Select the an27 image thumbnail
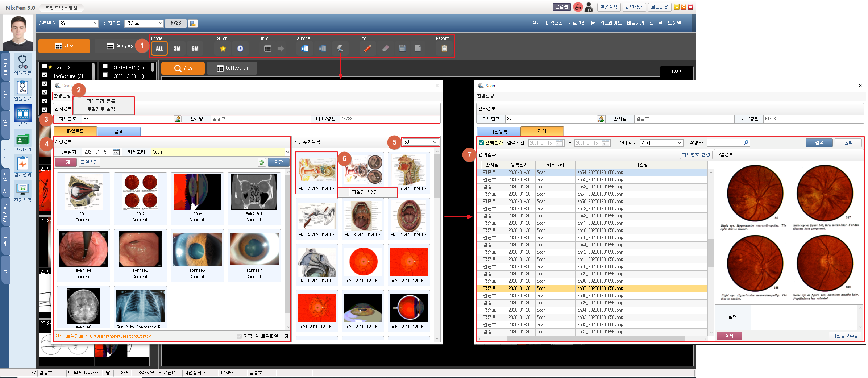 tap(84, 196)
